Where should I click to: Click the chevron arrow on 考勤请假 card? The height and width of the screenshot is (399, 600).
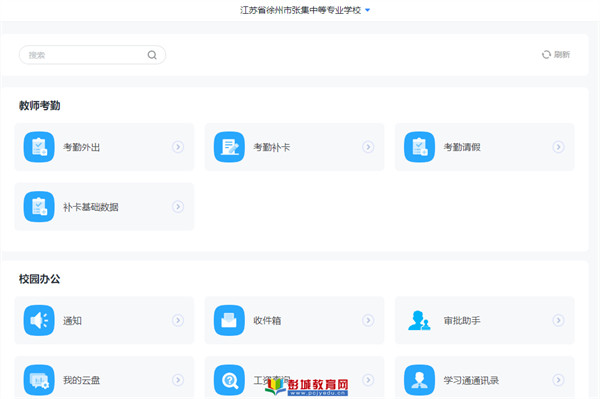(x=558, y=147)
